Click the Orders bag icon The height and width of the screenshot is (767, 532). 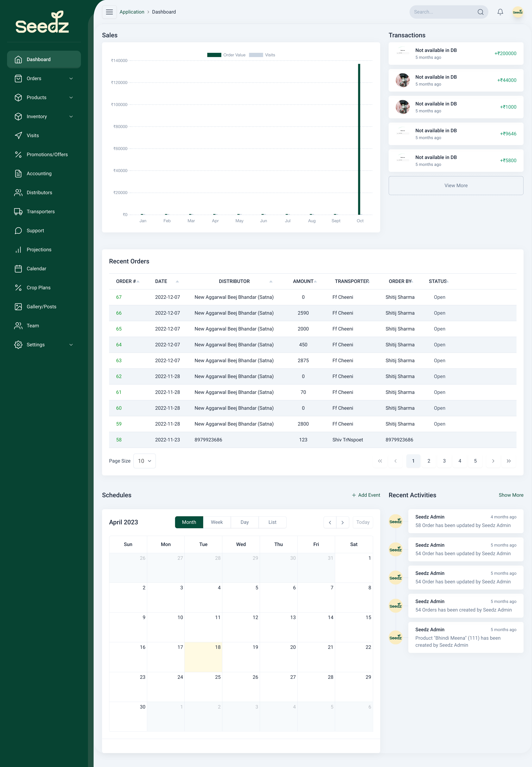(18, 78)
